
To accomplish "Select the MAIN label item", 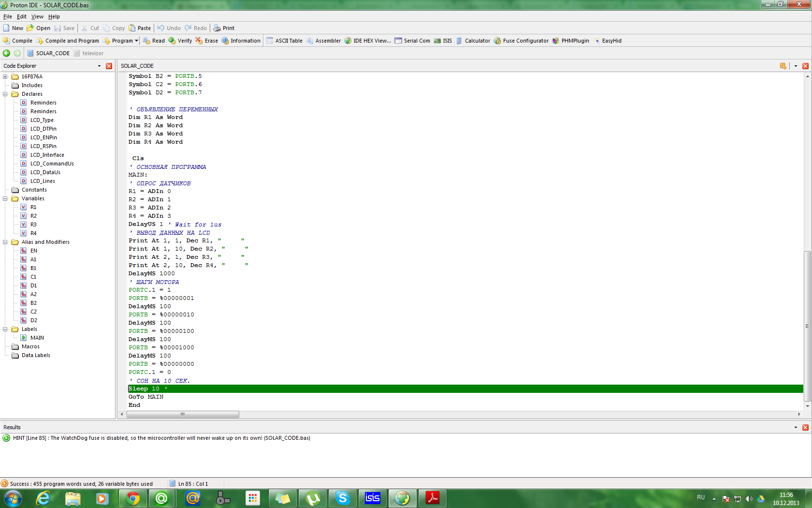I will point(37,338).
